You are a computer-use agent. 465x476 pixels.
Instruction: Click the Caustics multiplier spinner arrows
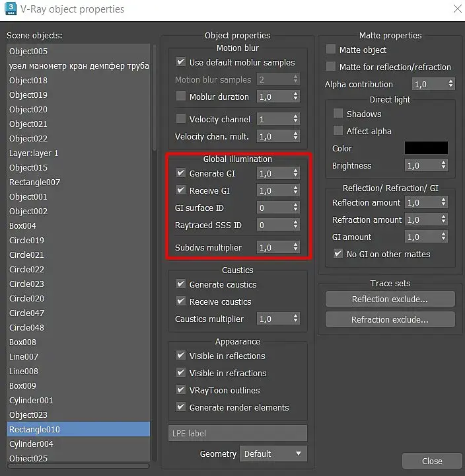pos(295,319)
